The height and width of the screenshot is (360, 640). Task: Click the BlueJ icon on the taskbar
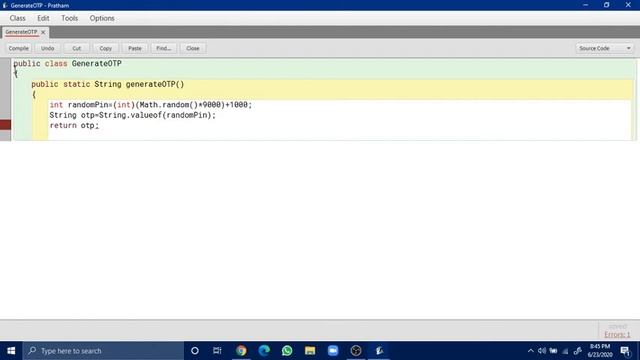click(379, 351)
